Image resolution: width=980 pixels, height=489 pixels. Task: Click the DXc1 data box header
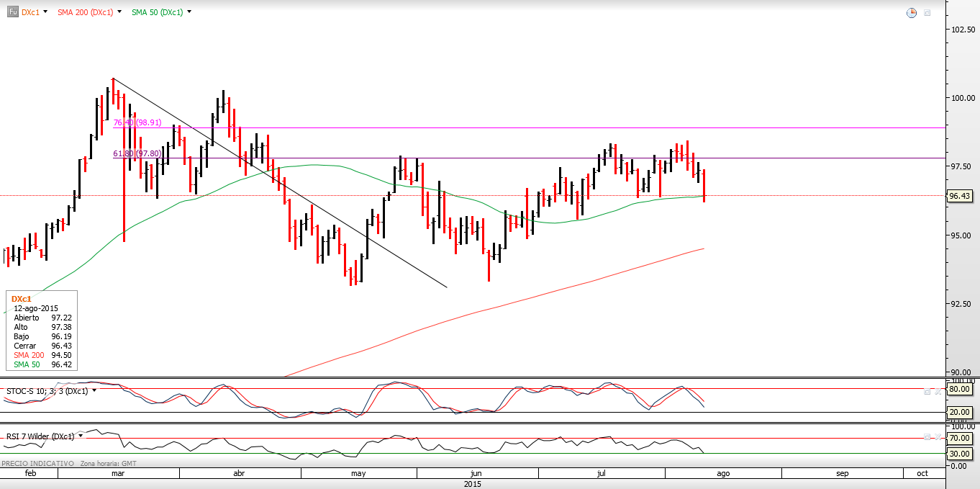(x=22, y=298)
